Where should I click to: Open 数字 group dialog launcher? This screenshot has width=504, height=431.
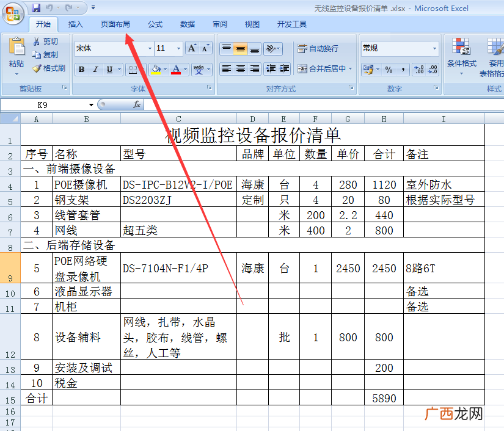(436, 87)
